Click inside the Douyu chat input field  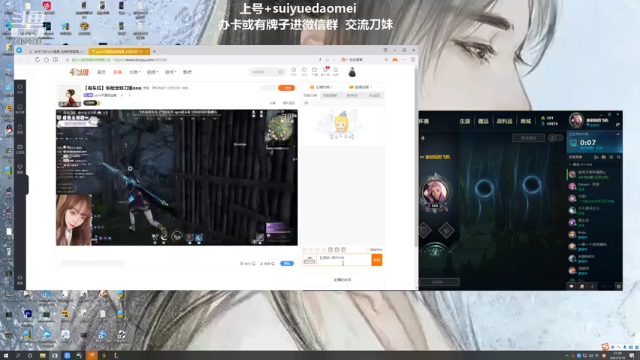pos(344,260)
